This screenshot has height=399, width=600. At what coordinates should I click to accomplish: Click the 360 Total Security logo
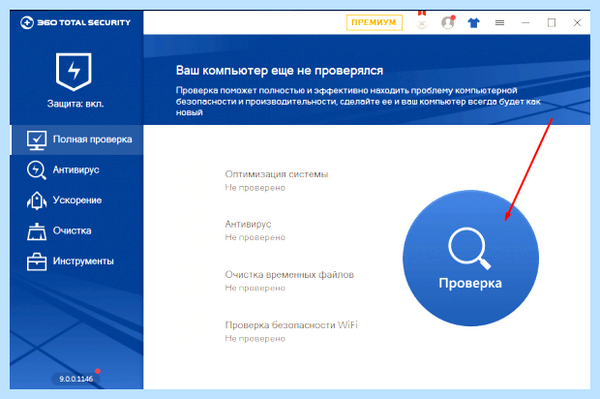75,23
